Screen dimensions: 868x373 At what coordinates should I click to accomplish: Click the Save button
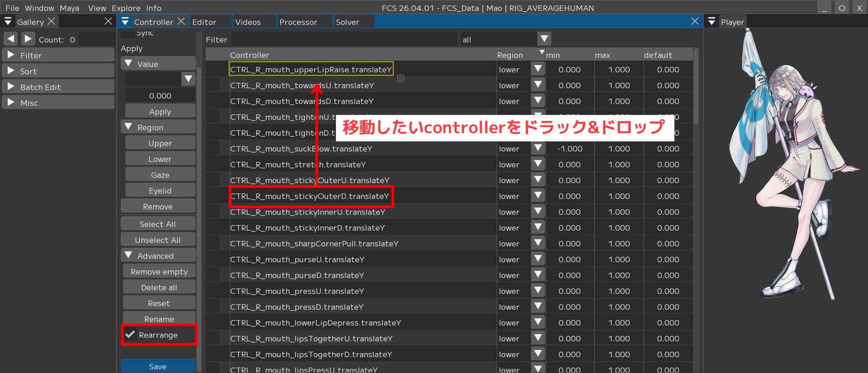coord(158,366)
